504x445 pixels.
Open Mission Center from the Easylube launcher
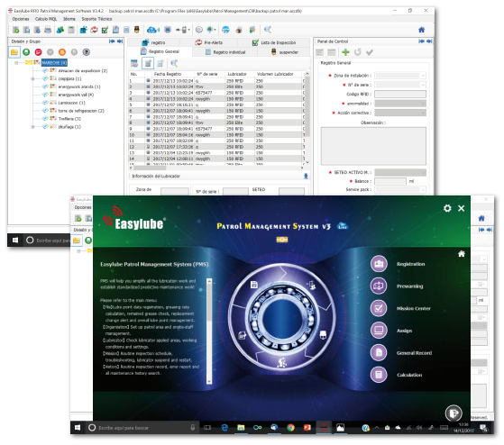(379, 308)
